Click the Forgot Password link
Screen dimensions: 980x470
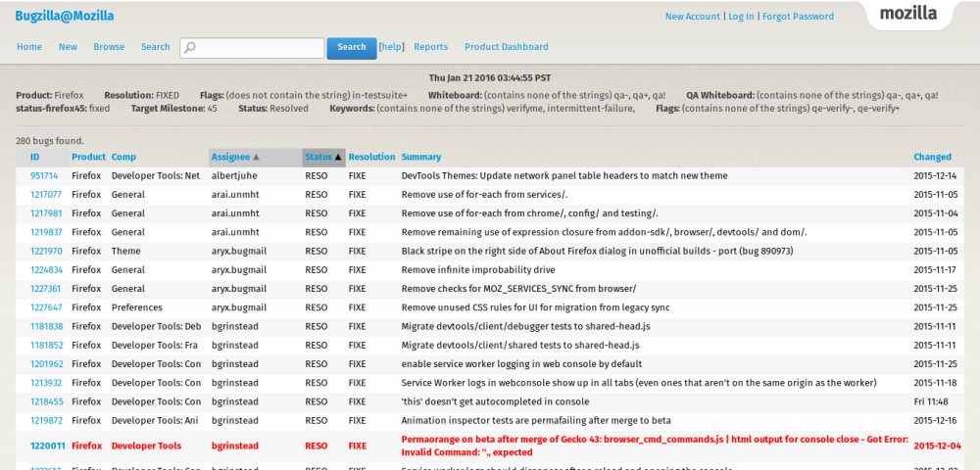pos(798,17)
